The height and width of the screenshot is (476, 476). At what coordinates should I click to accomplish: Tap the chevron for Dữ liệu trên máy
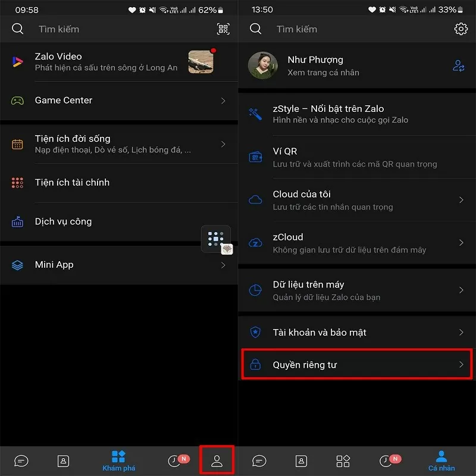461,290
